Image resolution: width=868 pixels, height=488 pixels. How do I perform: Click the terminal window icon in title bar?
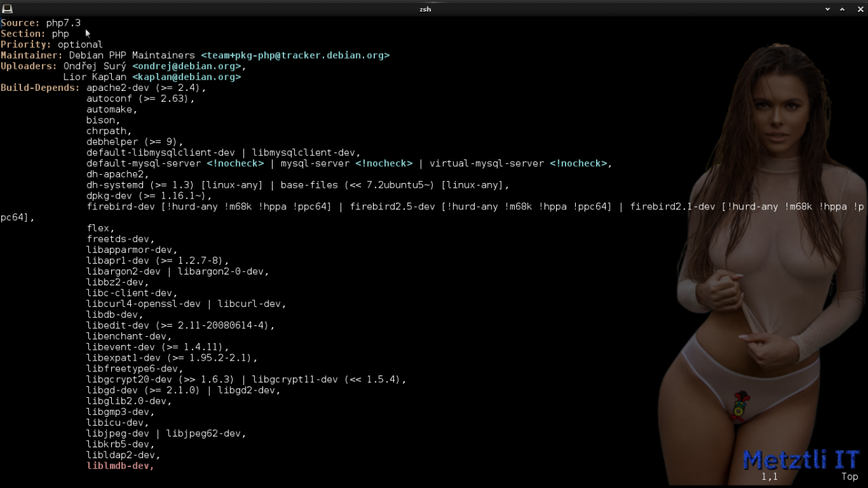[x=7, y=8]
